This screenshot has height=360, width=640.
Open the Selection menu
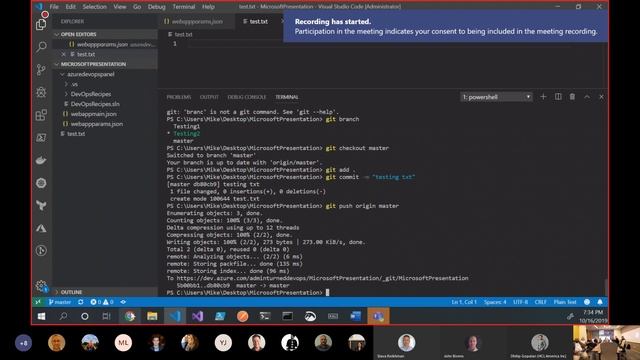94,7
